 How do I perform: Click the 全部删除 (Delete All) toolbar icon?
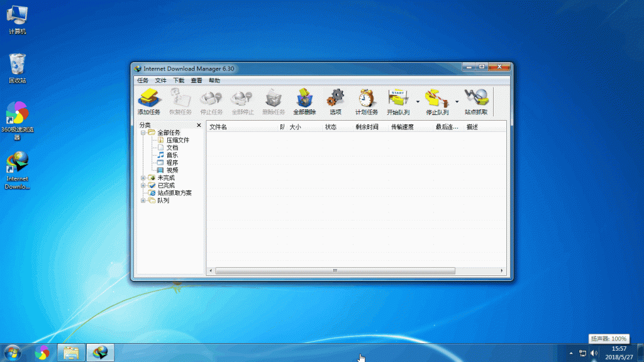(304, 101)
